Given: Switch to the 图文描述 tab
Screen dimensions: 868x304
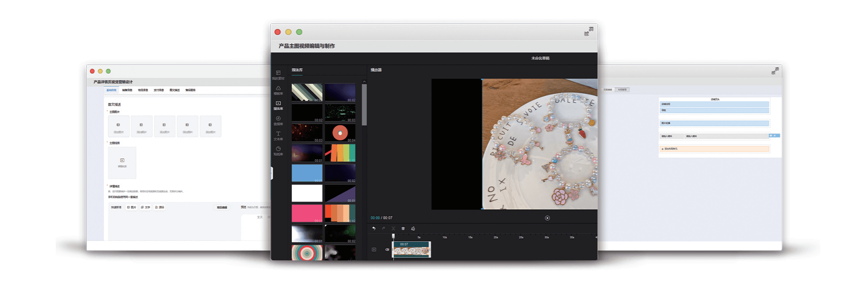Looking at the screenshot, I should click(x=174, y=90).
